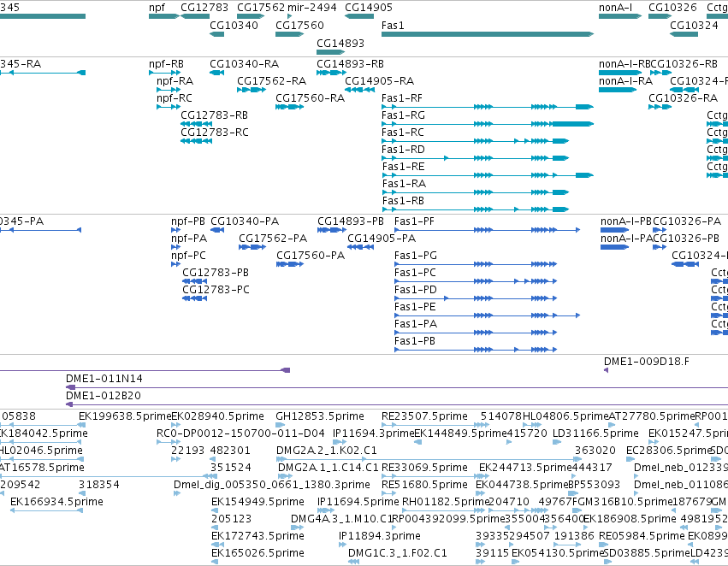Select the nonA-l gene label
The height and width of the screenshot is (566, 728).
click(x=616, y=8)
